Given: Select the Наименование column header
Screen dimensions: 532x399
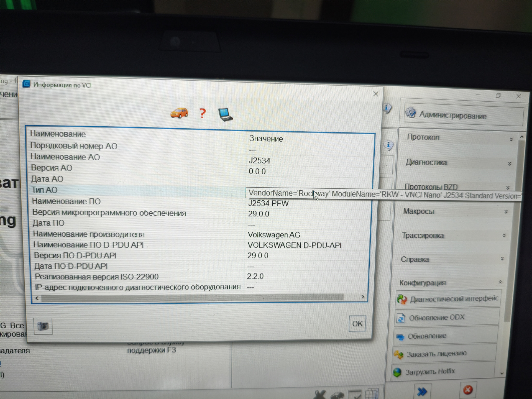Looking at the screenshot, I should point(58,134).
